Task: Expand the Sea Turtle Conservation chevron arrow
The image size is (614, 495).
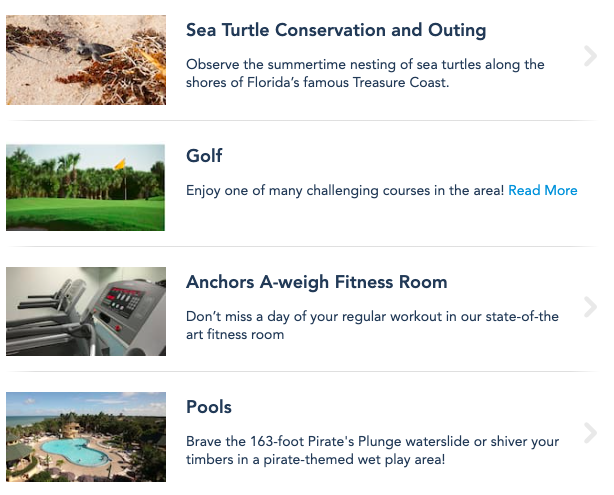Action: [x=590, y=56]
